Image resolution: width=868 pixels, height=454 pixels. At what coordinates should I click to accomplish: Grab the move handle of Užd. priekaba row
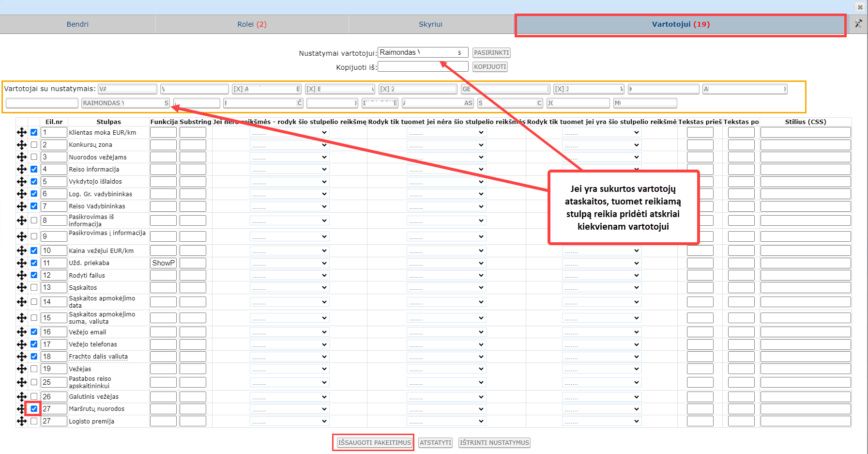point(22,263)
